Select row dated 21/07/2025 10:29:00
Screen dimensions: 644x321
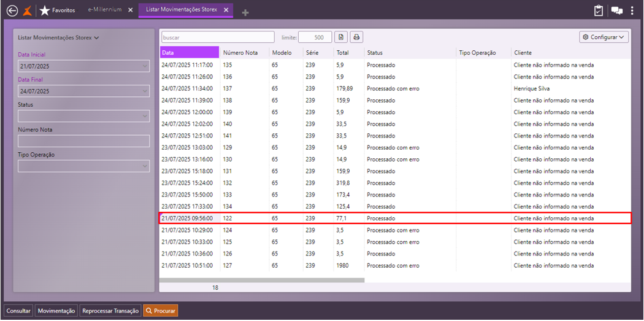(395, 230)
